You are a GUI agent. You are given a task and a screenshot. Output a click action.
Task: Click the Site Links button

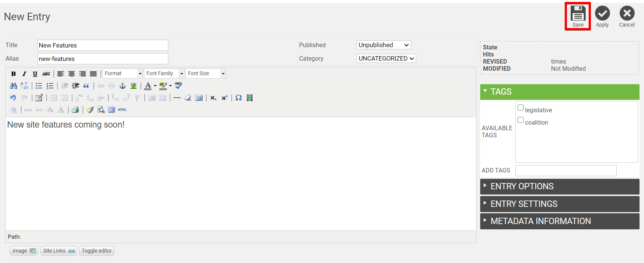pyautogui.click(x=59, y=251)
